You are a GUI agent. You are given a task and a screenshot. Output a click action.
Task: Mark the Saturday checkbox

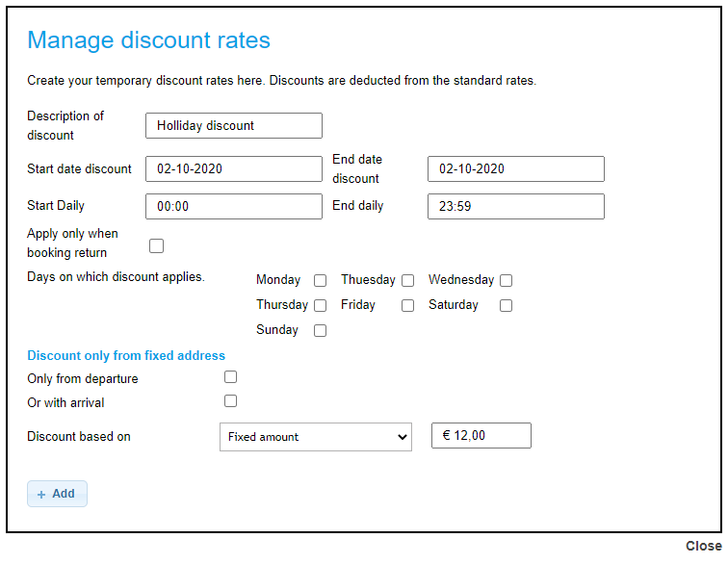tap(507, 306)
